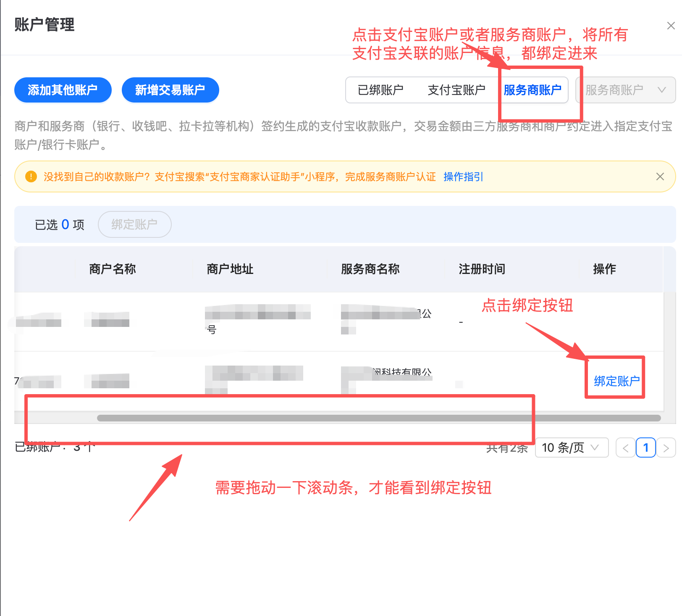Go to the next page with the right arrow

pos(666,448)
